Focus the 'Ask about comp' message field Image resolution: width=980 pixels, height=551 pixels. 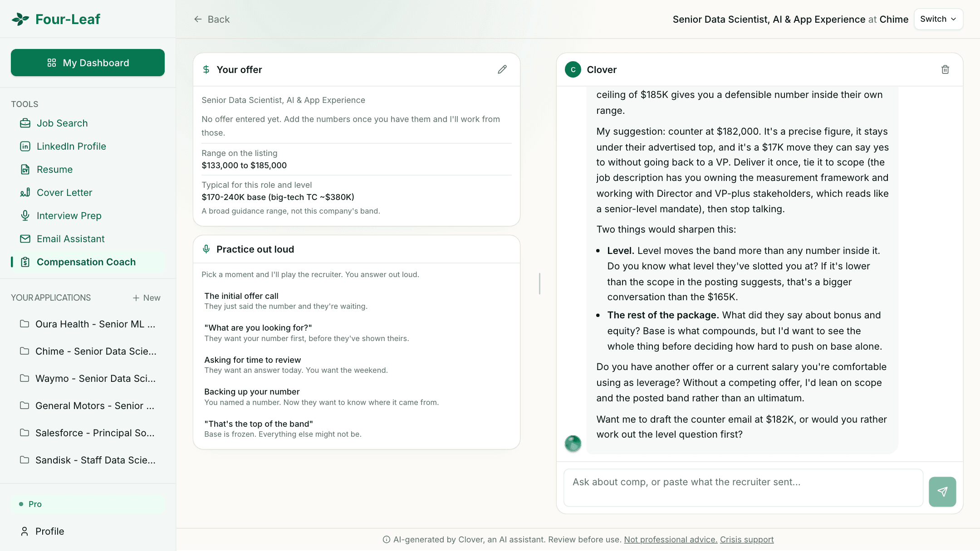tap(743, 488)
